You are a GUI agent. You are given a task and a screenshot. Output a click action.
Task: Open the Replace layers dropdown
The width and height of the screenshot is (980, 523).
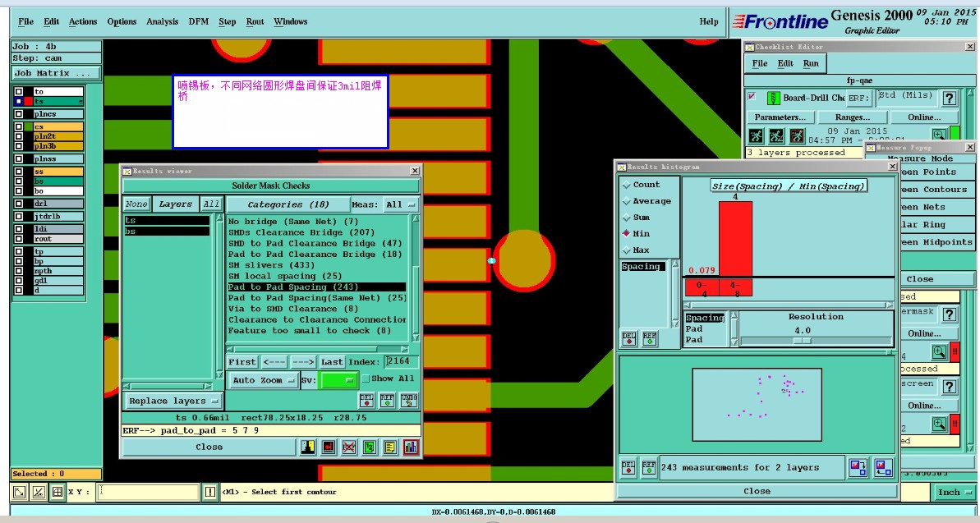(173, 401)
